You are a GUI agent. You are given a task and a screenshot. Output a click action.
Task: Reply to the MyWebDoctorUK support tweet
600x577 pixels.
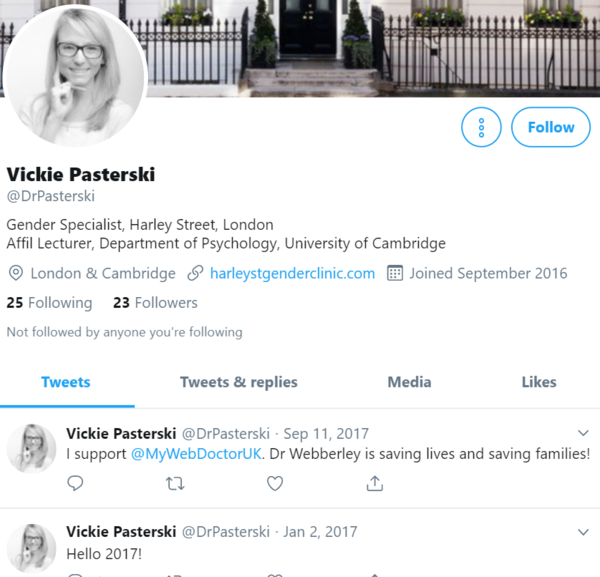click(x=75, y=484)
